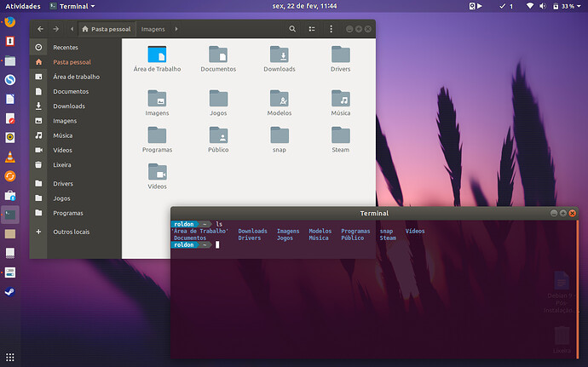Click the volume icon in top bar
The width and height of the screenshot is (588, 367).
pyautogui.click(x=543, y=6)
